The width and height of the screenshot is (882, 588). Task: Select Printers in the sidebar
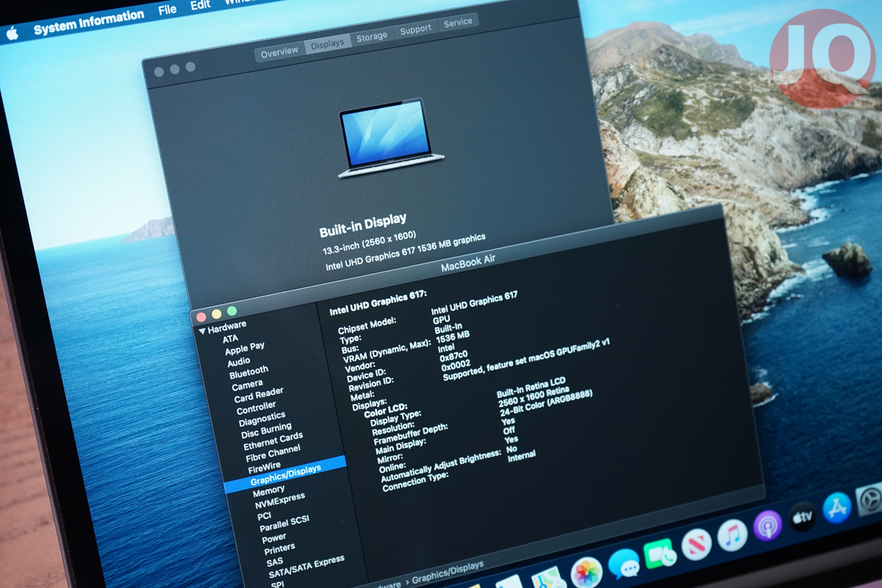(x=279, y=549)
